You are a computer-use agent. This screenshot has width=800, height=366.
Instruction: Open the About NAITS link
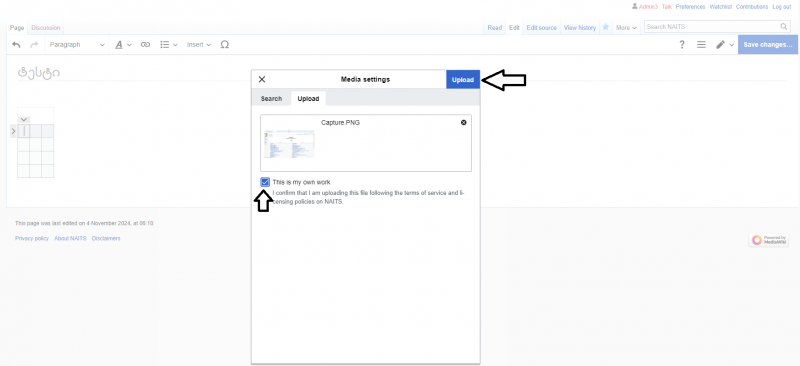(x=70, y=238)
